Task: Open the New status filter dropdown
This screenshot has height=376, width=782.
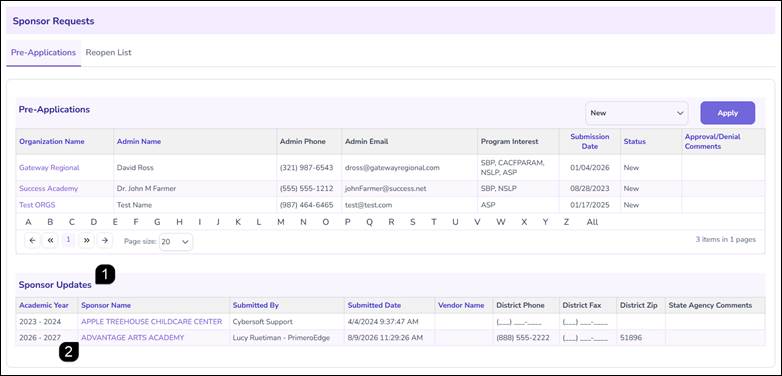Action: point(637,113)
